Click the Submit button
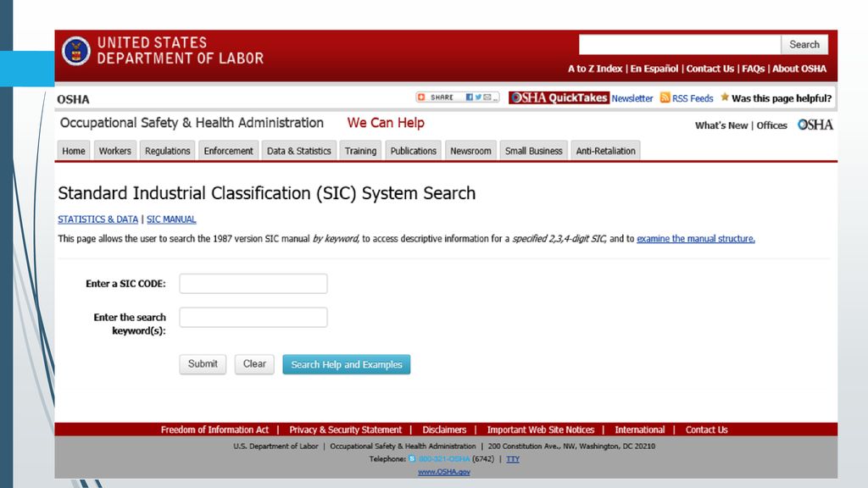The width and height of the screenshot is (868, 488). pos(203,364)
